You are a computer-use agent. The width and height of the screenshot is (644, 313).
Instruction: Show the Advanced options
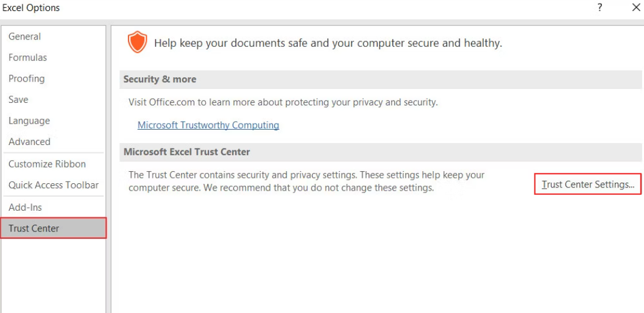coord(30,142)
